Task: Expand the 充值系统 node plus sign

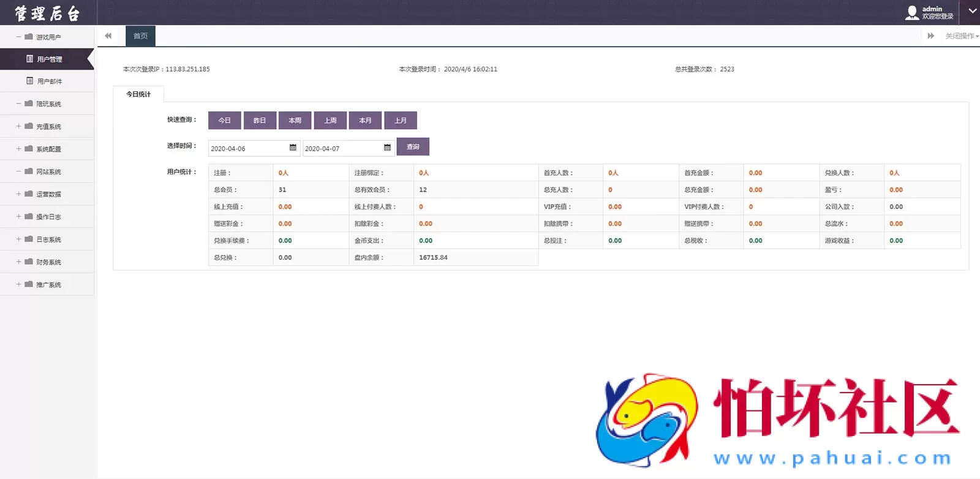Action: click(x=18, y=126)
